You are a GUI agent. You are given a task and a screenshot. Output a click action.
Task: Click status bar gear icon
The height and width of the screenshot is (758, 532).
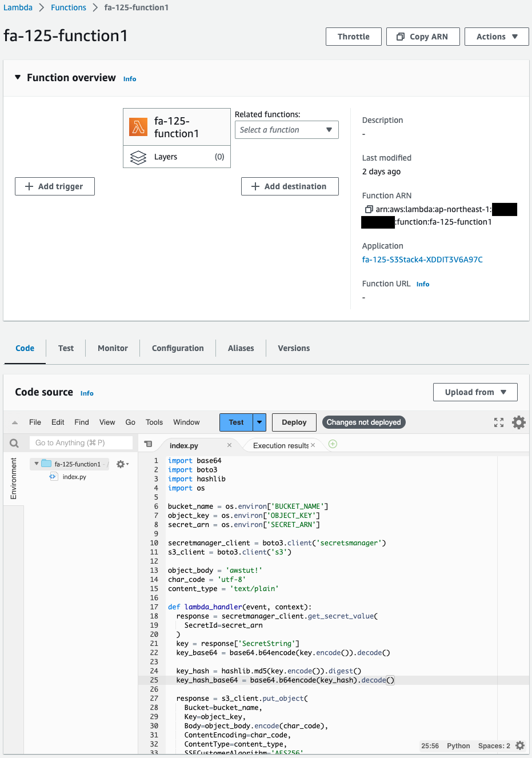point(519,745)
